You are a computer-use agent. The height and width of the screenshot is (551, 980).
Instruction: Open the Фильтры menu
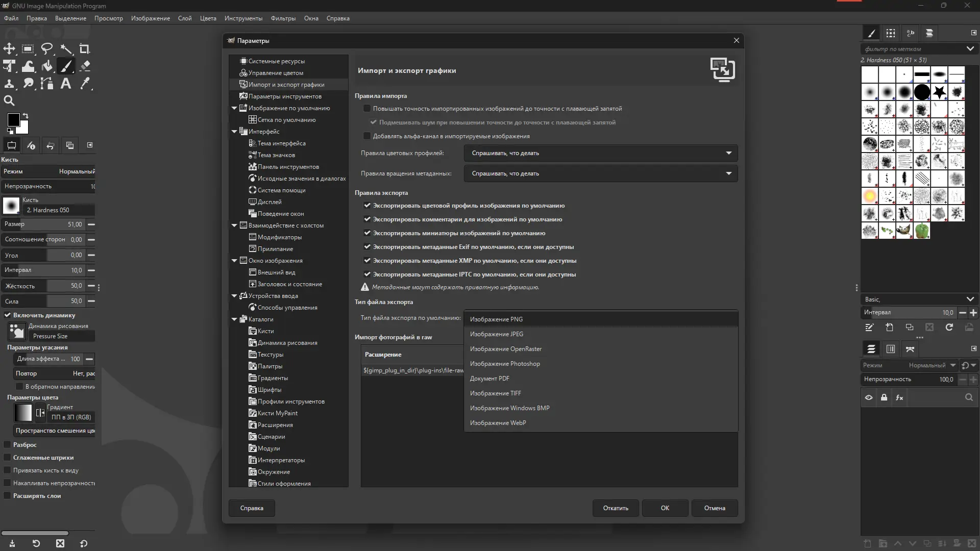coord(283,18)
